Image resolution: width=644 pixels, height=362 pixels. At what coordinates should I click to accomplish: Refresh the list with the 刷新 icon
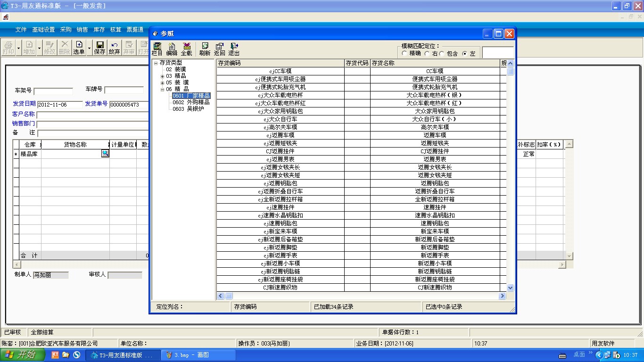[x=205, y=49]
